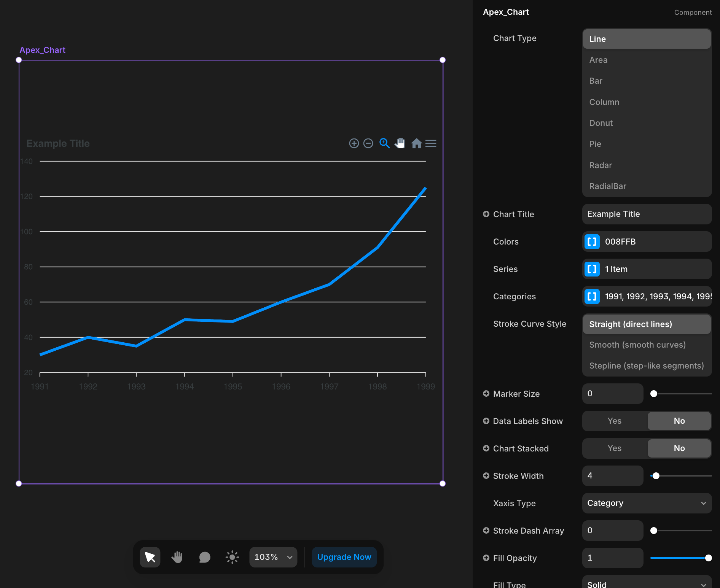The height and width of the screenshot is (588, 720).
Task: Select the chart selection zoom magnifier
Action: 384,143
